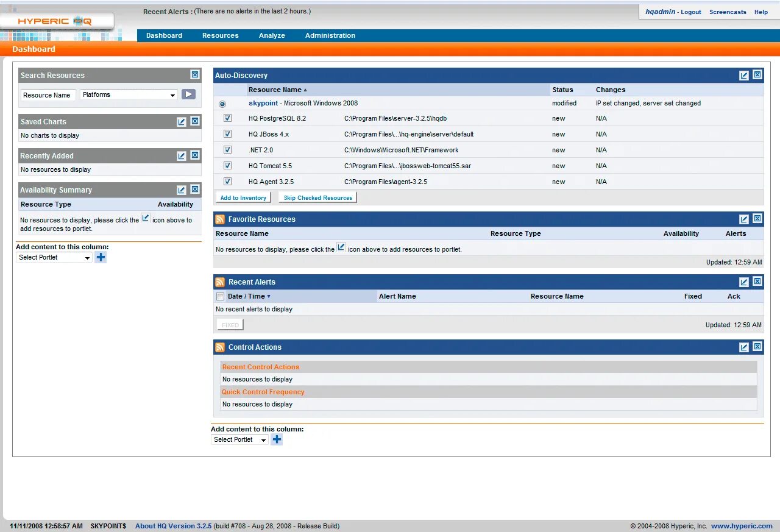Click the Recent Control Actions heading
The image size is (780, 532).
click(261, 367)
